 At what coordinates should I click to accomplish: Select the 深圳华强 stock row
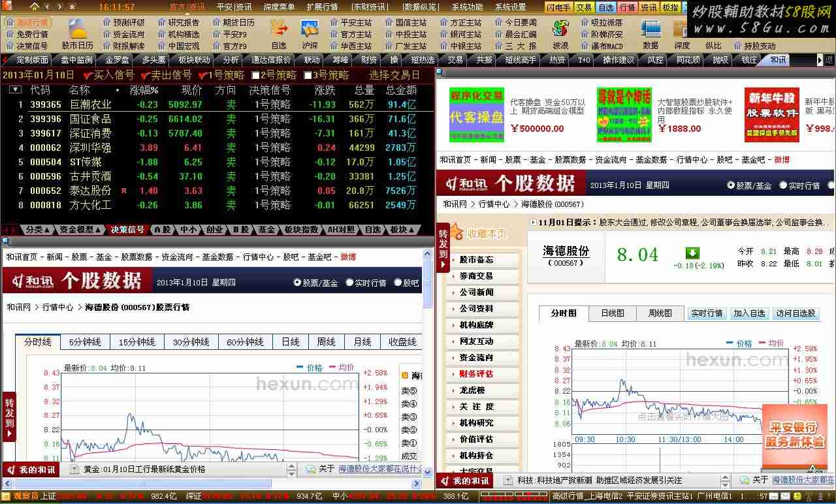pyautogui.click(x=217, y=148)
